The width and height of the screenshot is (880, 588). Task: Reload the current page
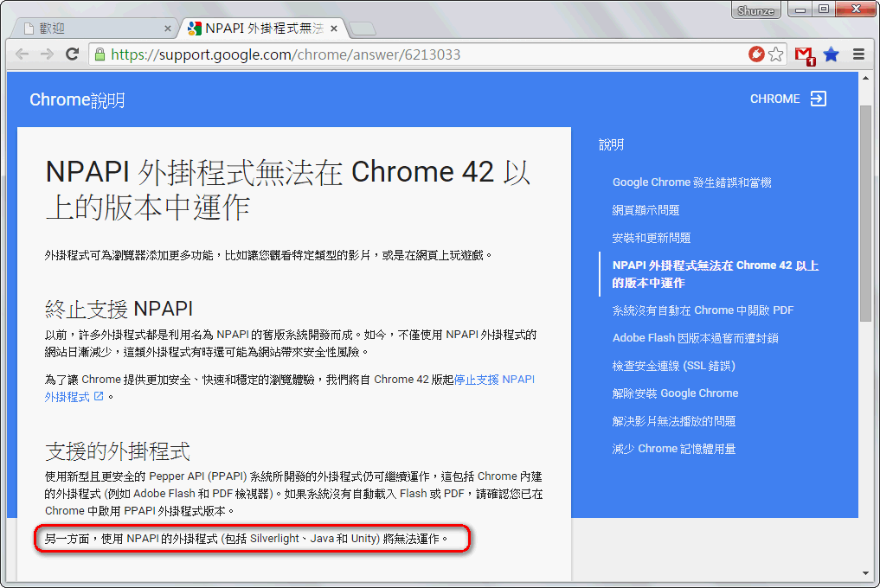coord(72,54)
